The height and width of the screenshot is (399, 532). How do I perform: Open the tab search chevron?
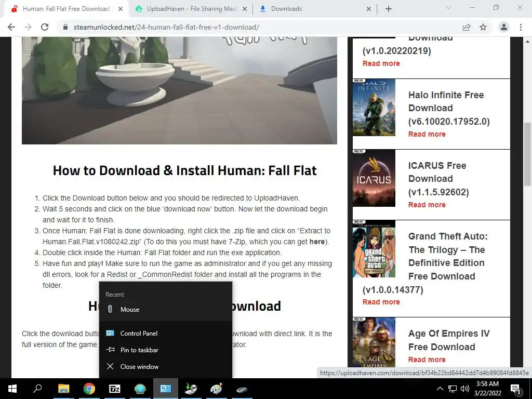448,7
